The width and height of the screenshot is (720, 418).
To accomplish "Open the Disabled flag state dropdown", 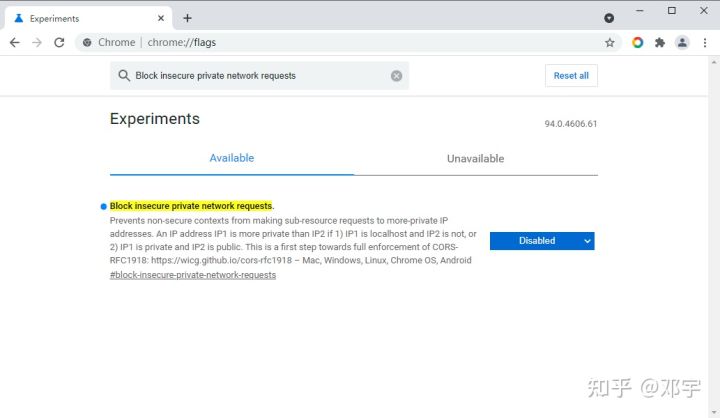I will (542, 241).
